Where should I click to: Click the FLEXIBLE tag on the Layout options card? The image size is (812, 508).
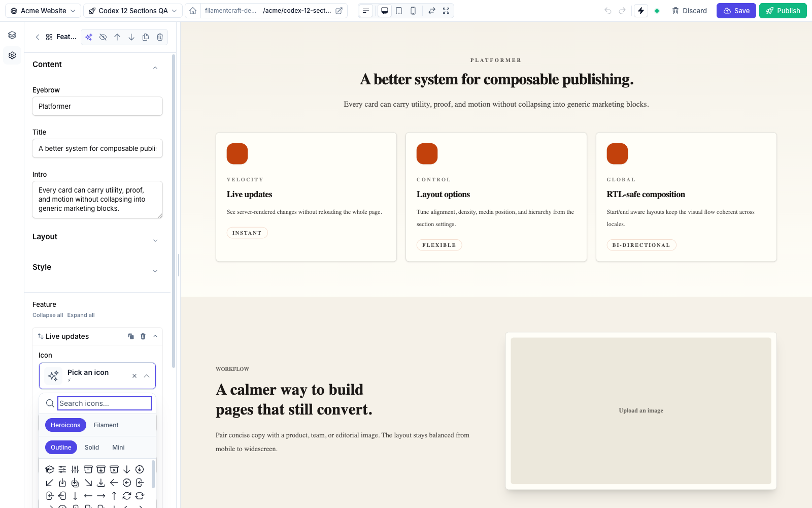coord(439,245)
